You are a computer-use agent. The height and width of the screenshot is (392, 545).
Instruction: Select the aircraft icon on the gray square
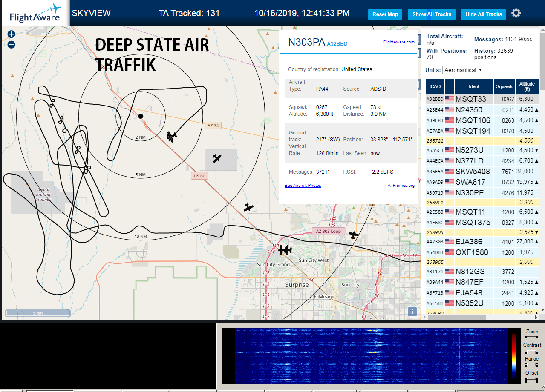tap(217, 158)
